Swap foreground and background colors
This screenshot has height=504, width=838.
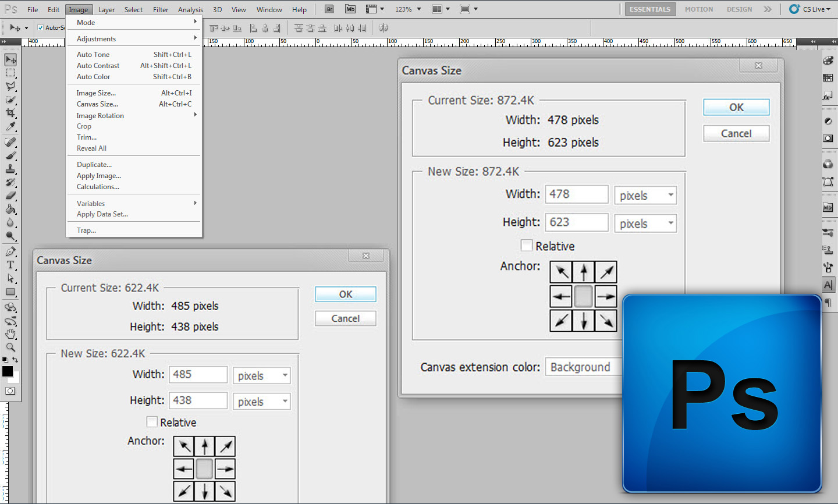16,360
